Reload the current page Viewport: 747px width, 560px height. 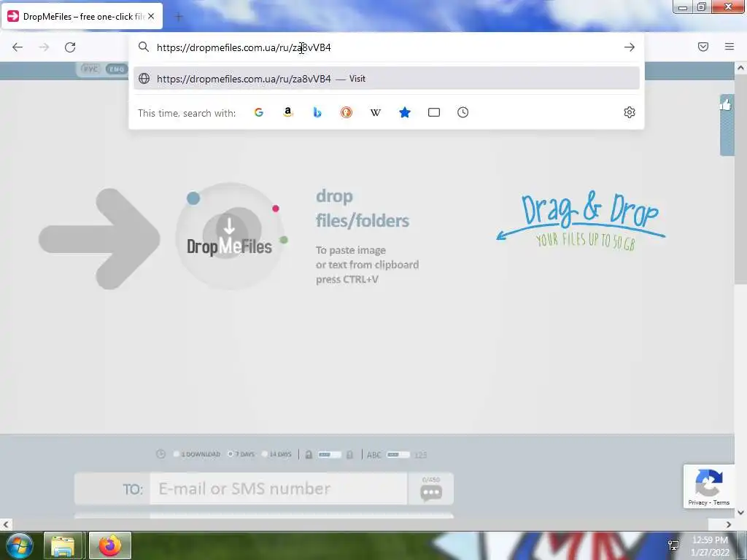point(70,47)
